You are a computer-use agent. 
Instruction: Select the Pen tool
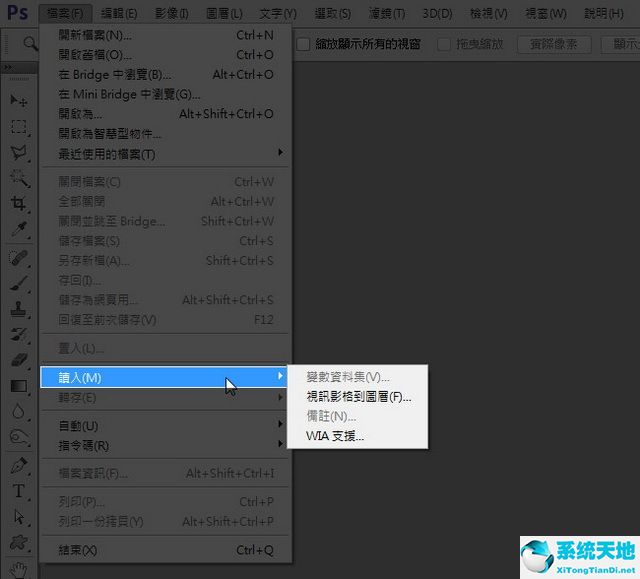pos(18,465)
